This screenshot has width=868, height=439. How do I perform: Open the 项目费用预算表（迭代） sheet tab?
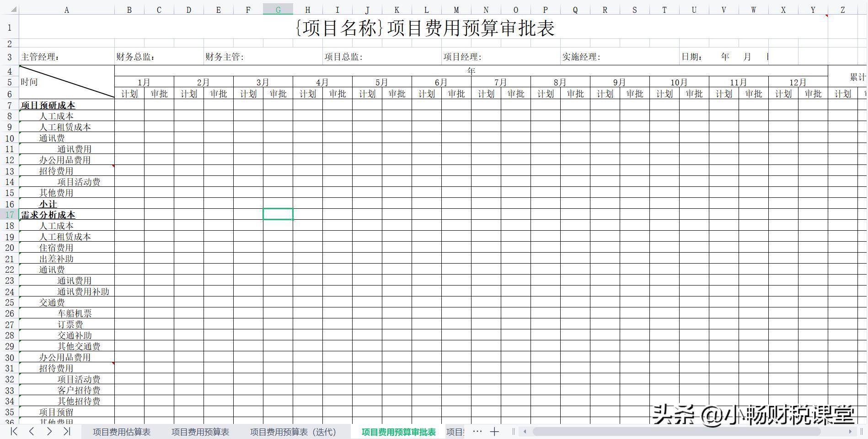[x=293, y=432]
